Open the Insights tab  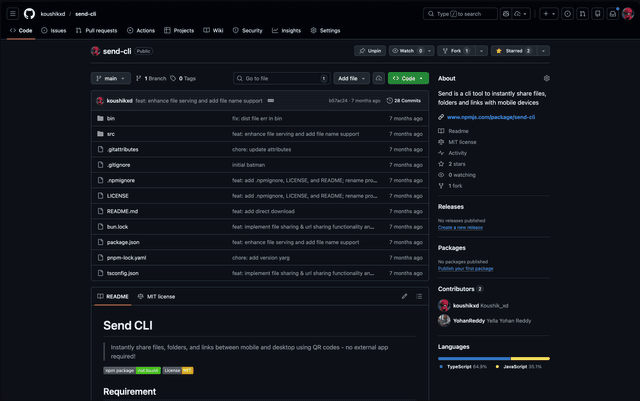tap(287, 31)
